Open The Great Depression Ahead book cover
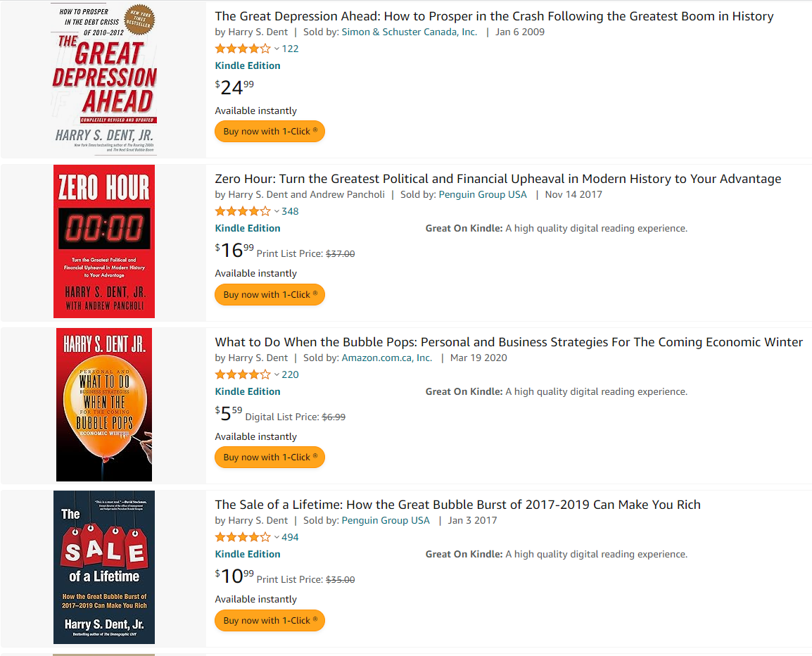This screenshot has width=812, height=656. 103,78
